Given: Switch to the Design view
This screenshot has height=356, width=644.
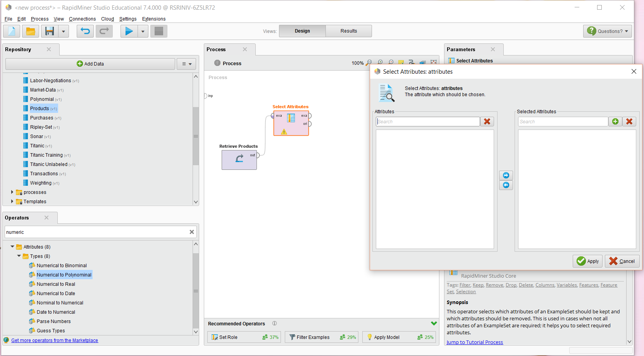Looking at the screenshot, I should 302,31.
